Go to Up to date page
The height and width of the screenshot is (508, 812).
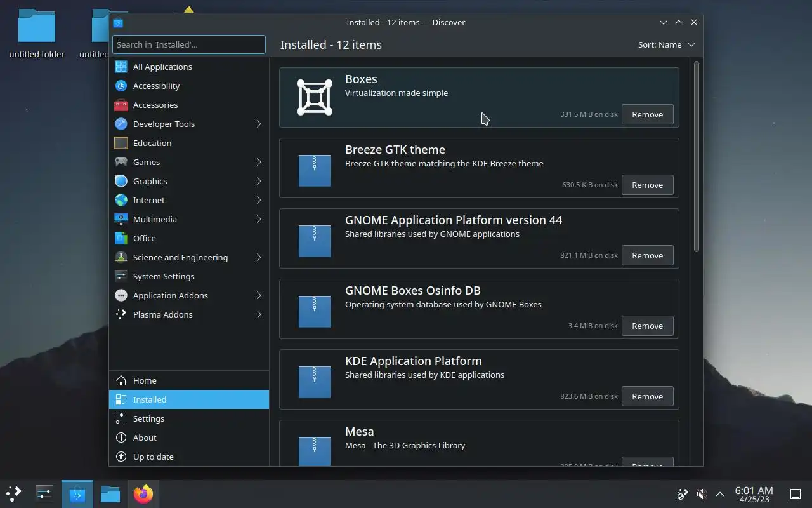pos(189,457)
